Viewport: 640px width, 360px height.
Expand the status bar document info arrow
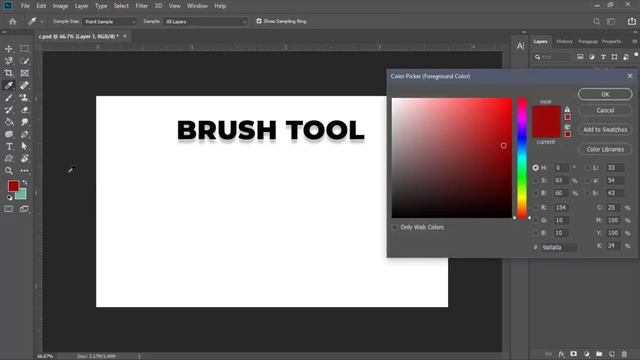[x=139, y=356]
